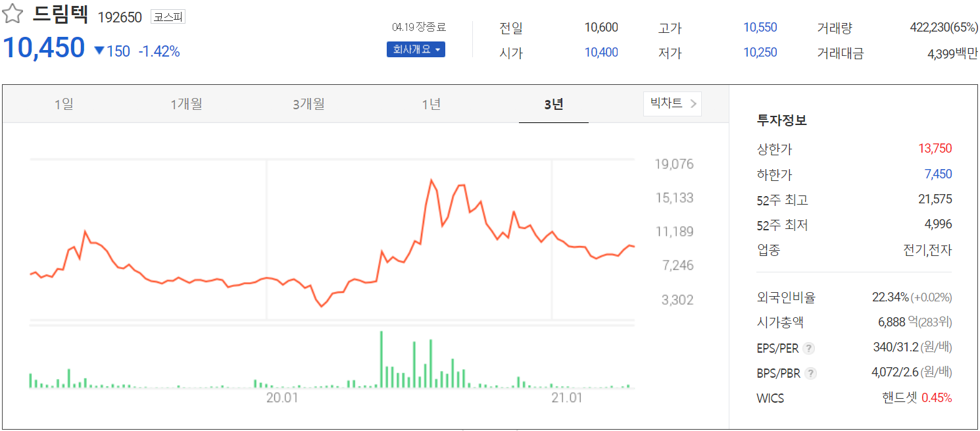Screen dimensions: 980x431
Task: Click the down arrow 150 change
Action: 112,51
